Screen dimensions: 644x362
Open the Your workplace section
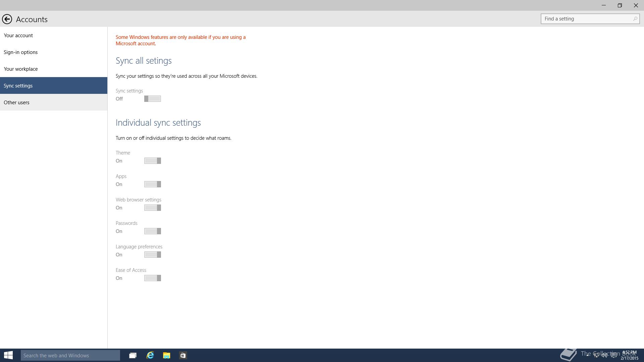point(54,69)
